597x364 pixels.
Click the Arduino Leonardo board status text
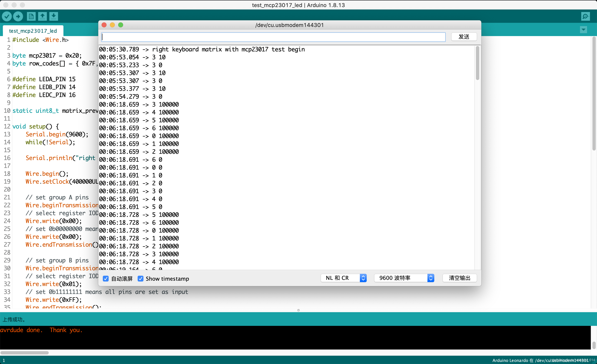pos(540,360)
